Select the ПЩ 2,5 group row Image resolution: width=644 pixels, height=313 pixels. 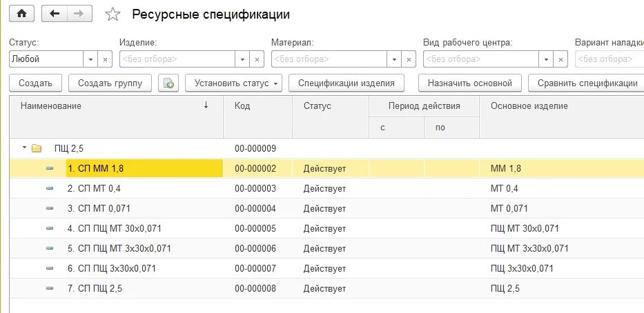(326, 148)
